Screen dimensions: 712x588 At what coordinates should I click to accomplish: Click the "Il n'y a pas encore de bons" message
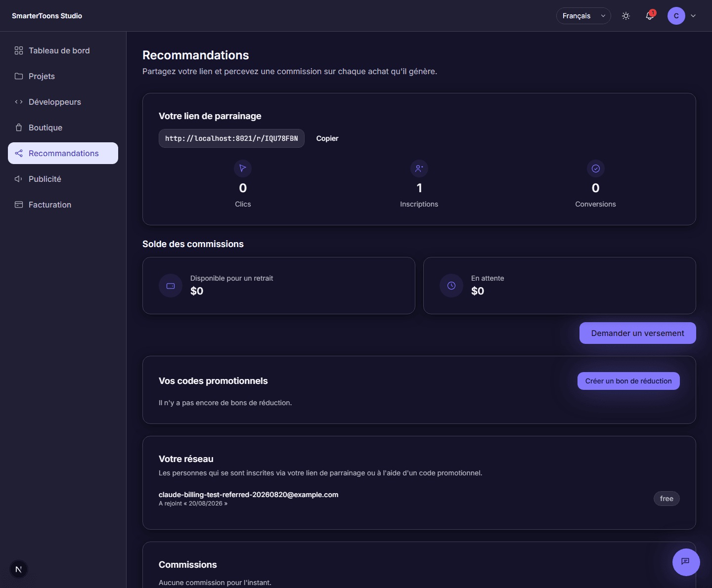(x=225, y=403)
